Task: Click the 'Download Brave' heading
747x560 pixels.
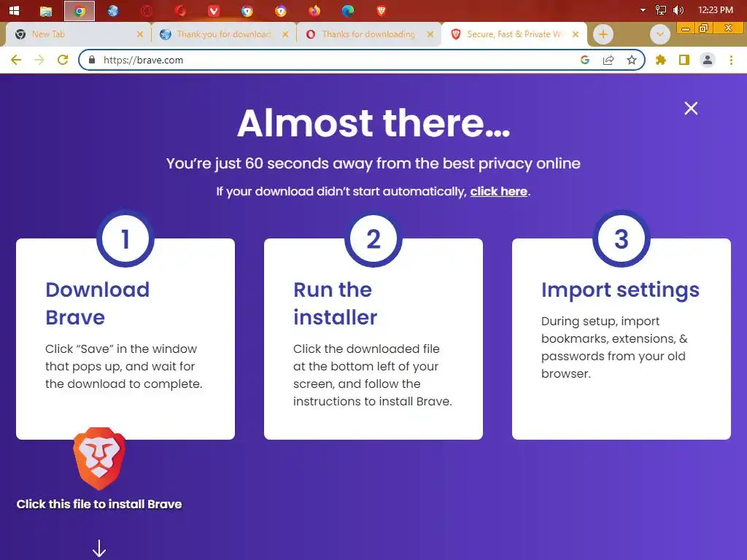Action: click(97, 303)
